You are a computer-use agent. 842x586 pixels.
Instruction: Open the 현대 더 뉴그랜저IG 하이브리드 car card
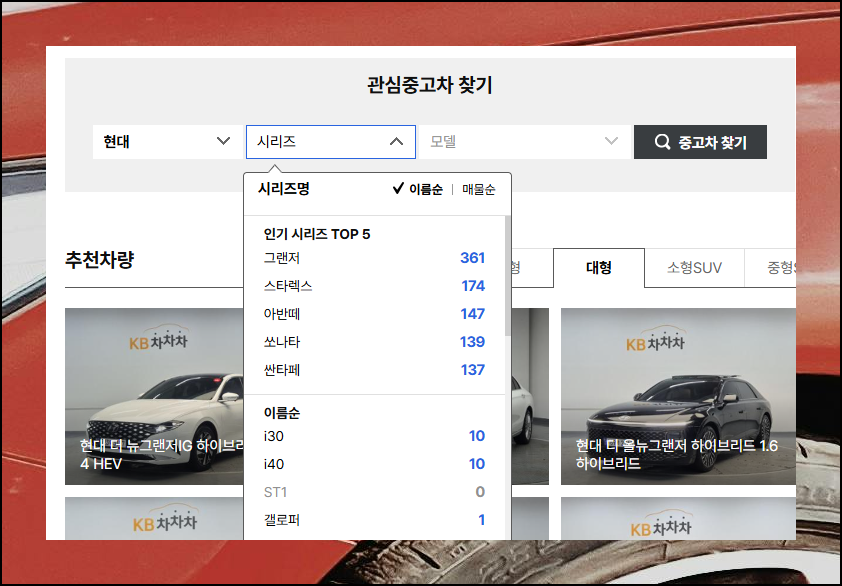pos(154,396)
